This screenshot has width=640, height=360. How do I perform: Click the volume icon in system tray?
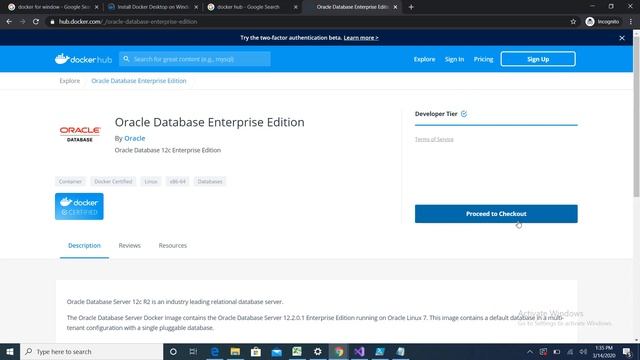point(583,352)
